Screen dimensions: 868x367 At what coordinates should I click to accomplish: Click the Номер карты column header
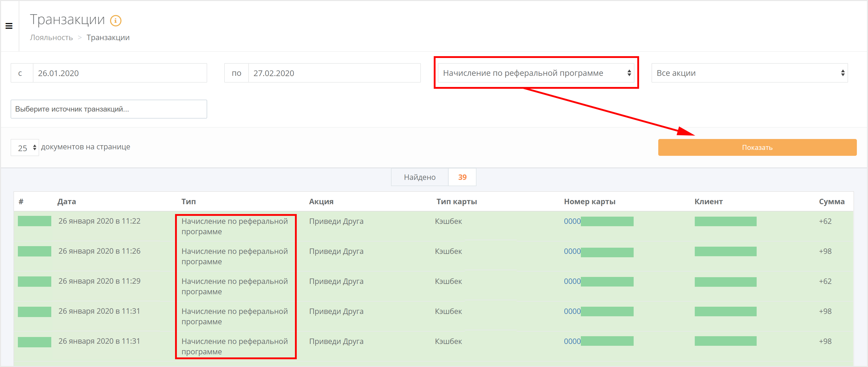(x=590, y=202)
